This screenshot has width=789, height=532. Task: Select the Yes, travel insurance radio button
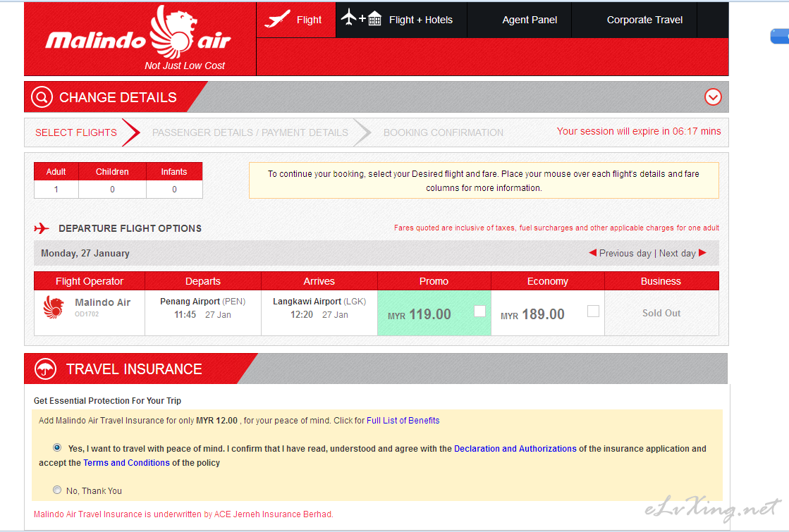[x=57, y=447]
